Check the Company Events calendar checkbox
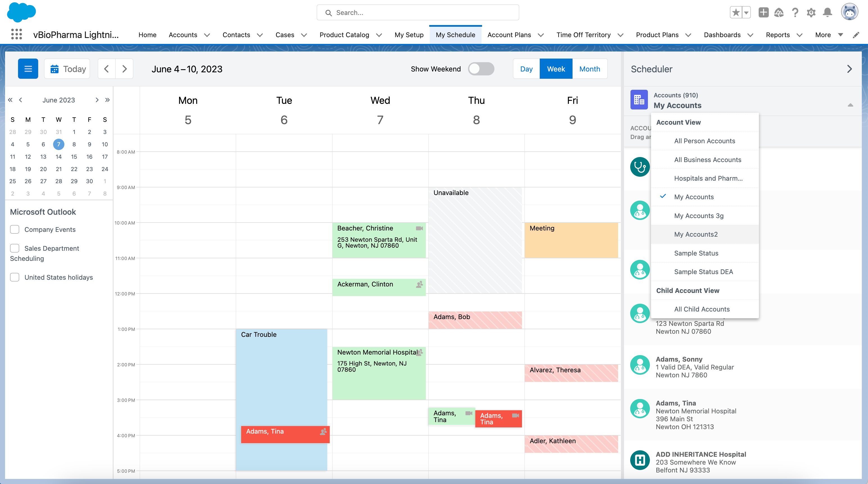The width and height of the screenshot is (868, 484). coord(15,229)
